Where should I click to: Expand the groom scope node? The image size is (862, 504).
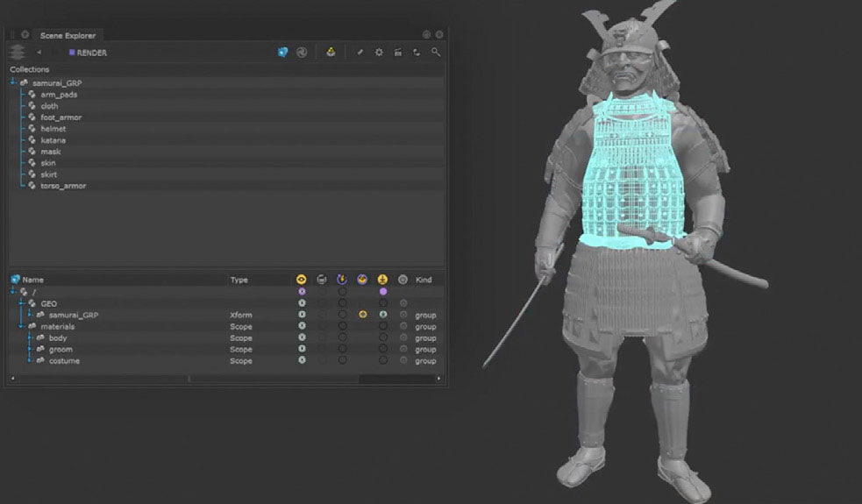pos(30,349)
